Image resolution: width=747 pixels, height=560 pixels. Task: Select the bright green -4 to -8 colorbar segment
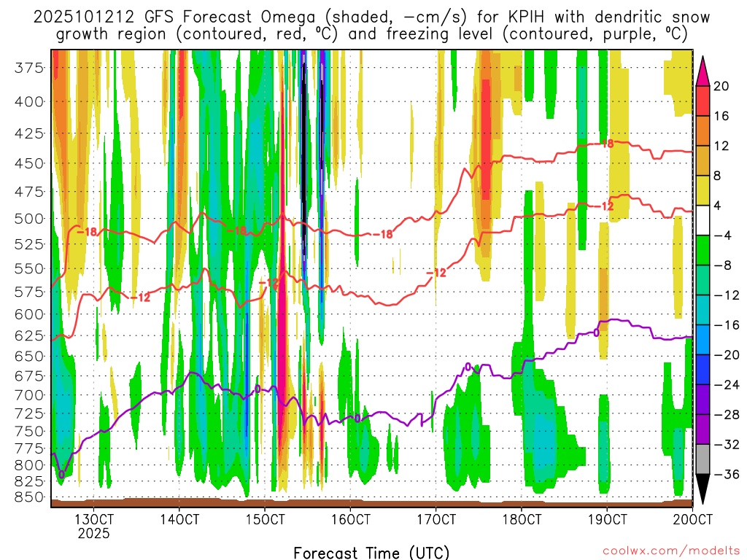(703, 250)
